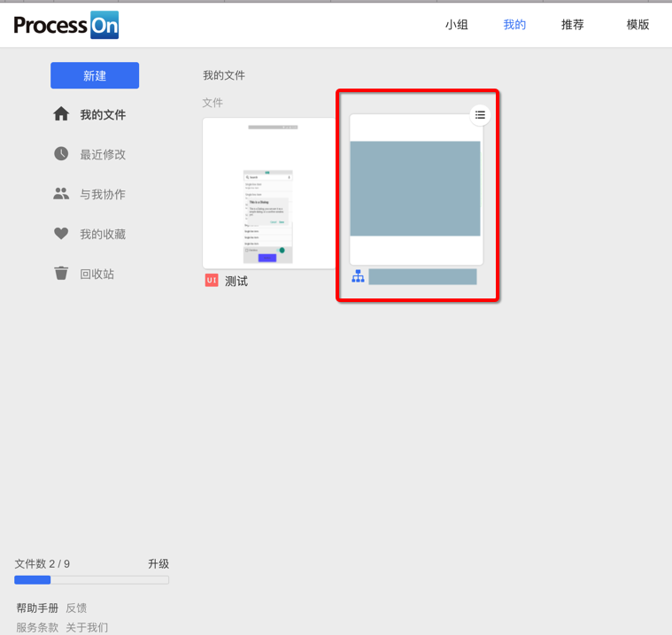This screenshot has height=635, width=672.
Task: Open the list menu icon on the second file card
Action: click(480, 115)
